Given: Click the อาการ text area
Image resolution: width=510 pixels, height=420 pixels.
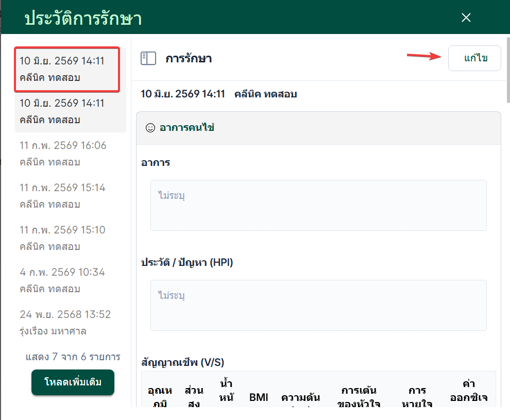Looking at the screenshot, I should [318, 205].
